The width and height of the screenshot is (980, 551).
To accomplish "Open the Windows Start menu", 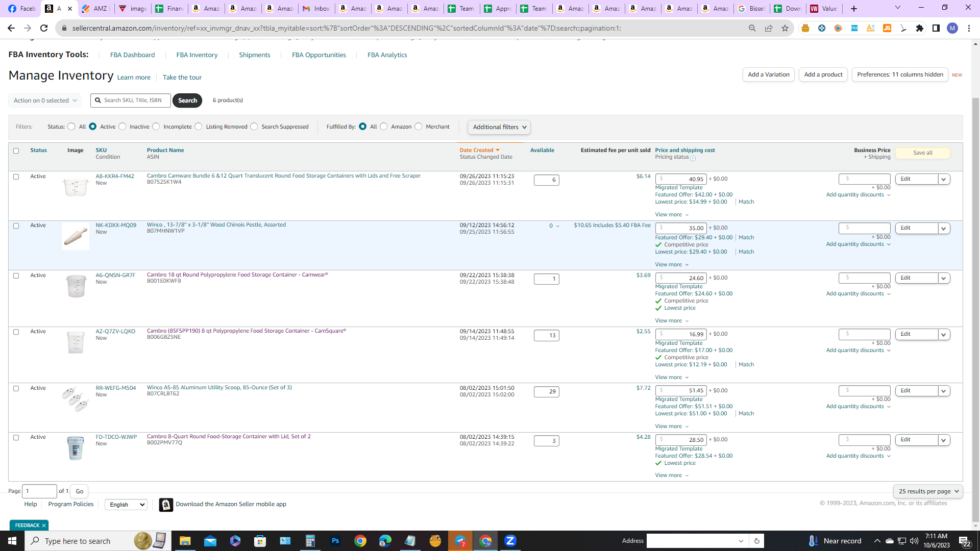I will (x=12, y=541).
